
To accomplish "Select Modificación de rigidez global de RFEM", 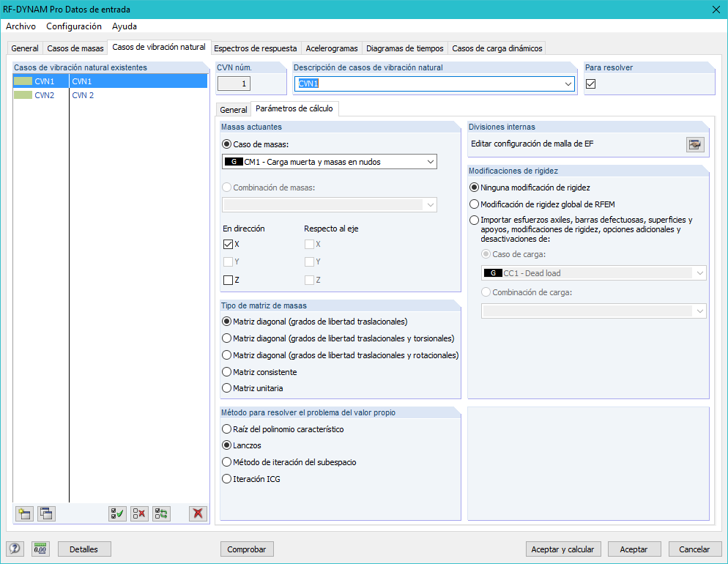I will click(x=474, y=204).
